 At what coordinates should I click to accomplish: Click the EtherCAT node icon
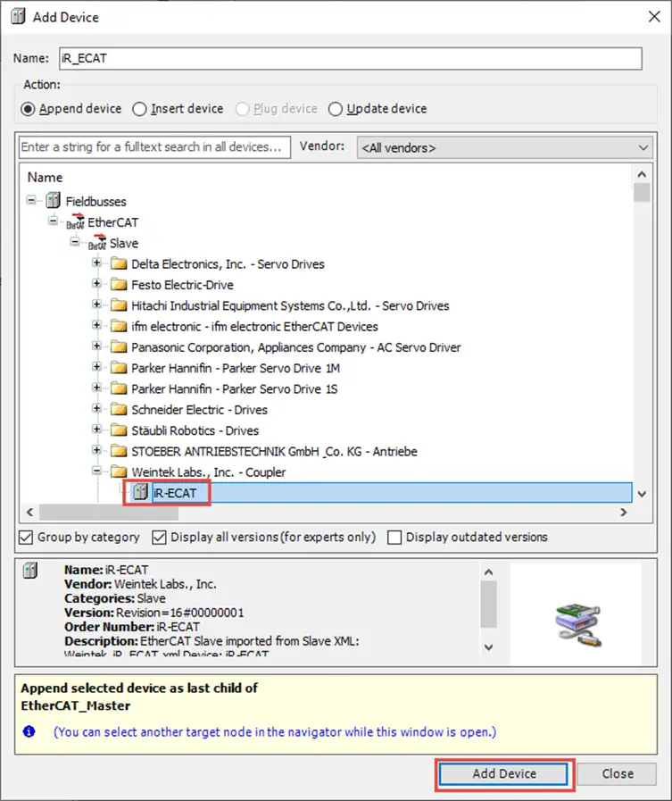point(75,221)
